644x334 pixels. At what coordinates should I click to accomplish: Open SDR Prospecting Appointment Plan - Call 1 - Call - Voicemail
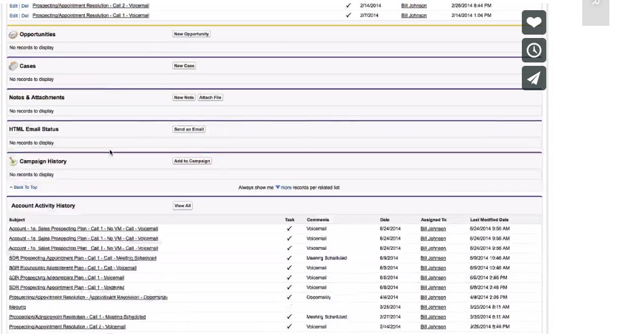[x=73, y=268]
